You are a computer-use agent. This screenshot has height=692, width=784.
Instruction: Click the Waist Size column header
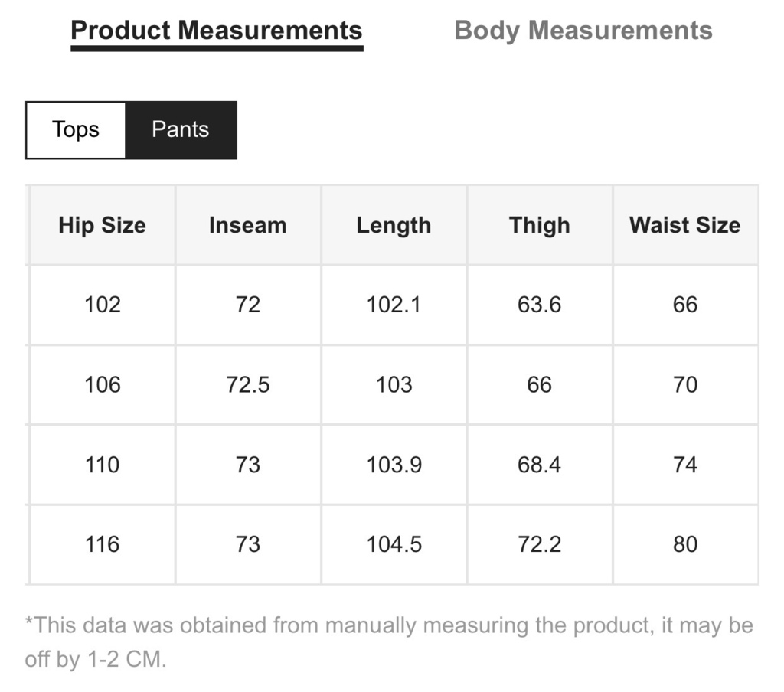(x=685, y=225)
